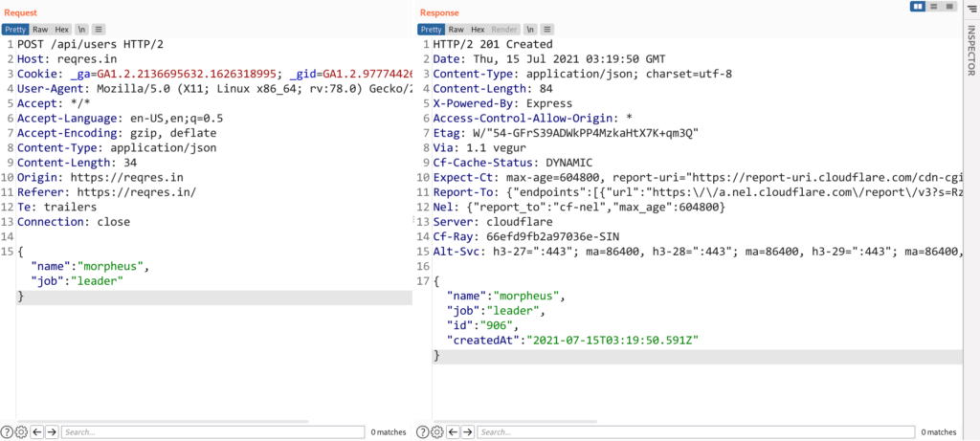Viewport: 980px width, 441px height.
Task: Click the Alt-Svc header line
Action: pyautogui.click(x=697, y=253)
